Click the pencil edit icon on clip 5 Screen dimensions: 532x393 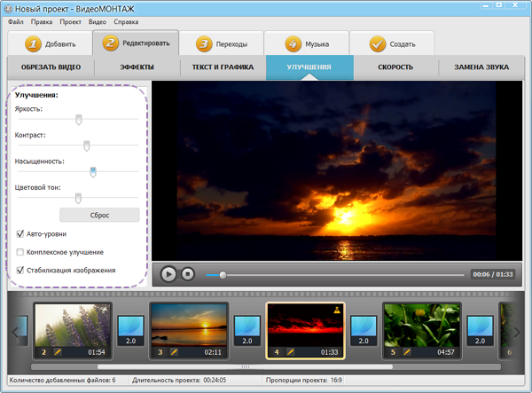tap(407, 352)
